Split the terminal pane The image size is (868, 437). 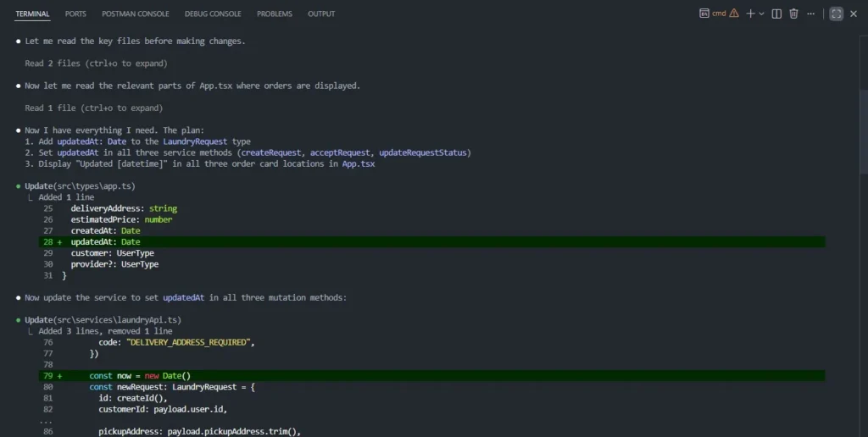point(776,14)
